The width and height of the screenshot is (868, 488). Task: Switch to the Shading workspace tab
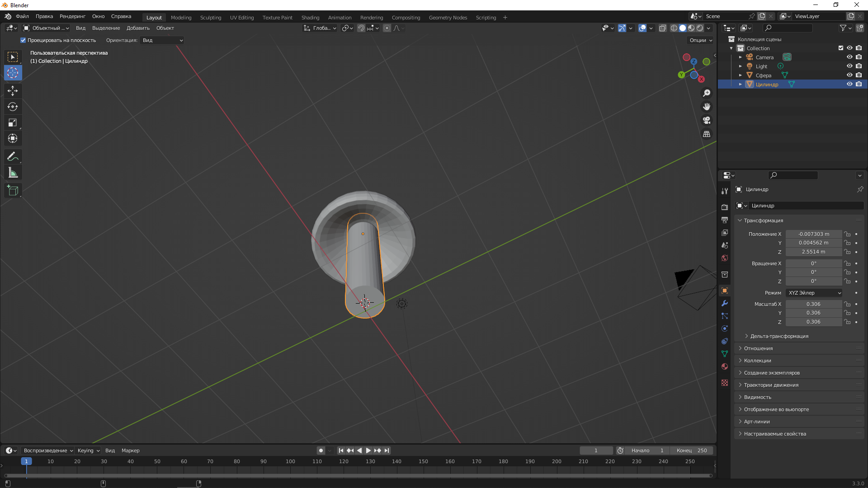tap(310, 18)
